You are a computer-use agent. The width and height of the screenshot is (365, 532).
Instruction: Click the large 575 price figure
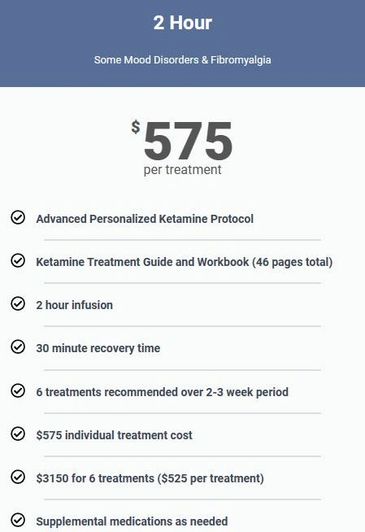(x=188, y=140)
